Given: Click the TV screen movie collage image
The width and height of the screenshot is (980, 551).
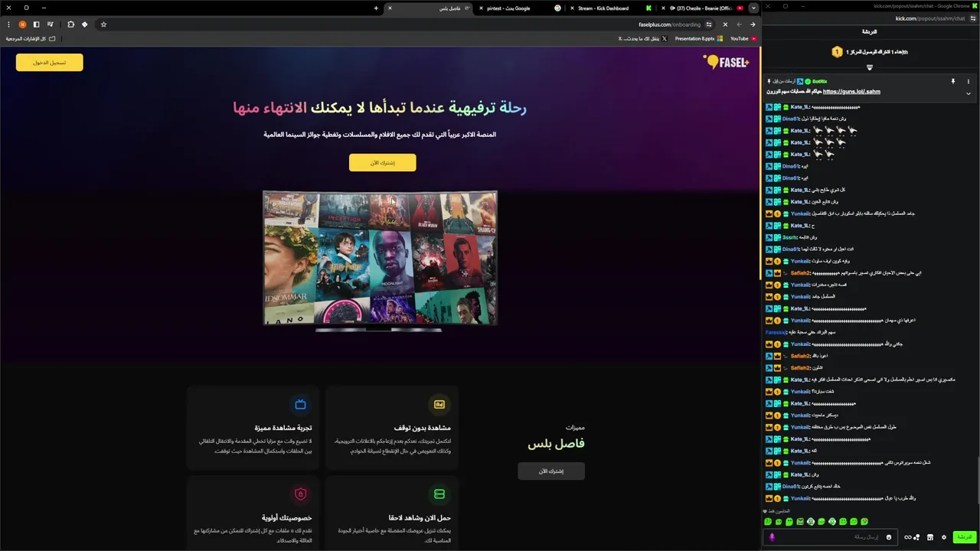Looking at the screenshot, I should [x=380, y=258].
